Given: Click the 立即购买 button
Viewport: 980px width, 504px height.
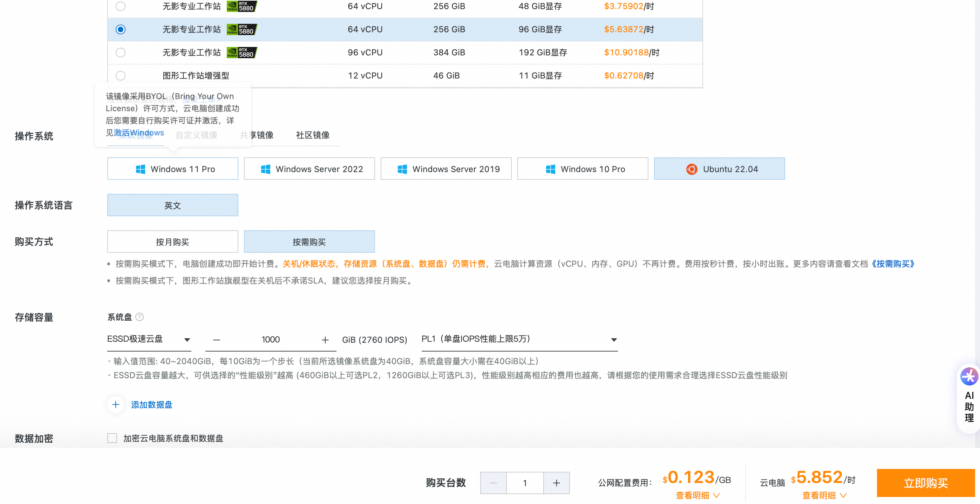Looking at the screenshot, I should [x=925, y=483].
